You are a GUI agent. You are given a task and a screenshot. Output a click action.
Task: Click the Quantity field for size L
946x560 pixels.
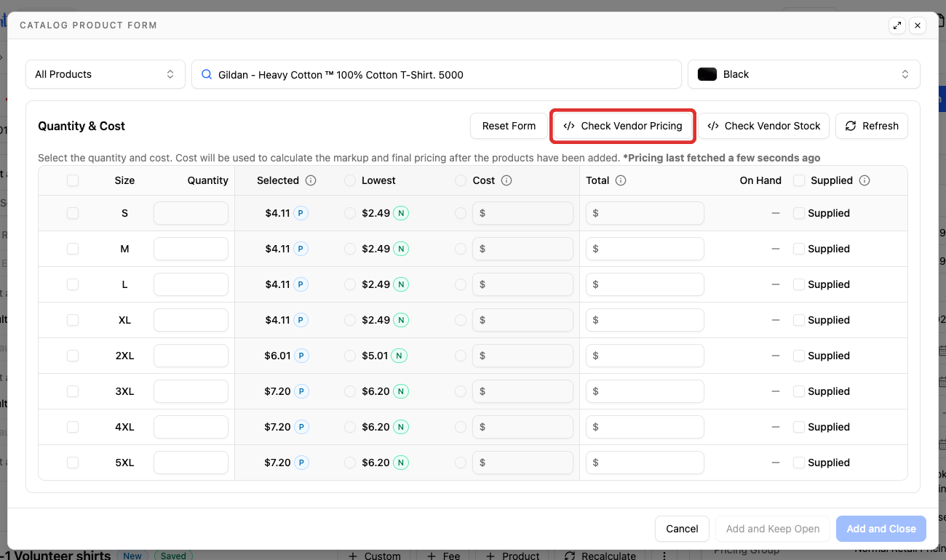[191, 284]
